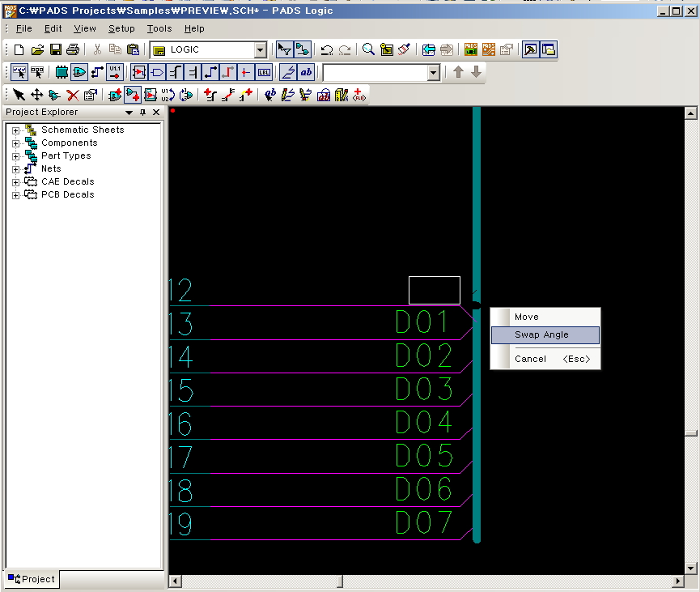Click the U1 U2 Swap Reference Designators icon
The width and height of the screenshot is (700, 592).
point(168,95)
